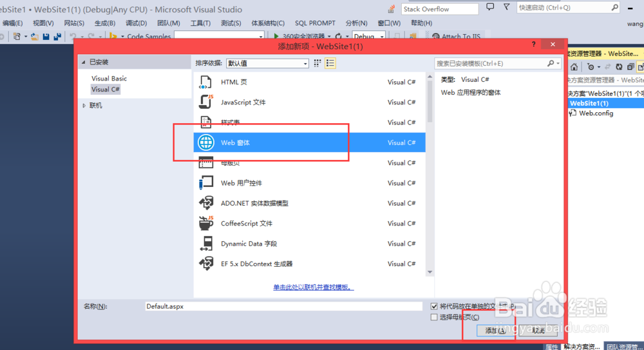Open the 排序依据 默认值 dropdown
644x350 pixels.
pyautogui.click(x=267, y=63)
